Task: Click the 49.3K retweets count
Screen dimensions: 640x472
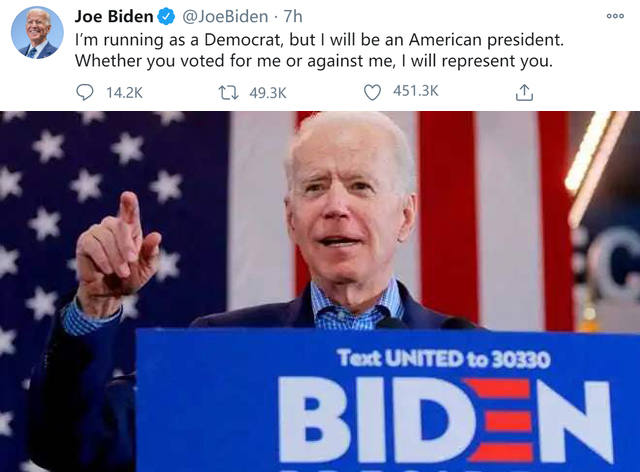Action: [x=268, y=93]
